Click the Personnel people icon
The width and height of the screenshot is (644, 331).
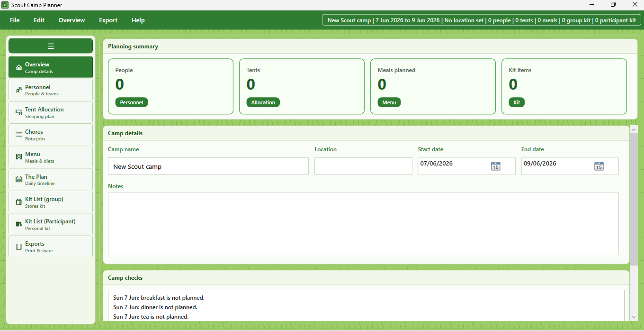point(19,90)
